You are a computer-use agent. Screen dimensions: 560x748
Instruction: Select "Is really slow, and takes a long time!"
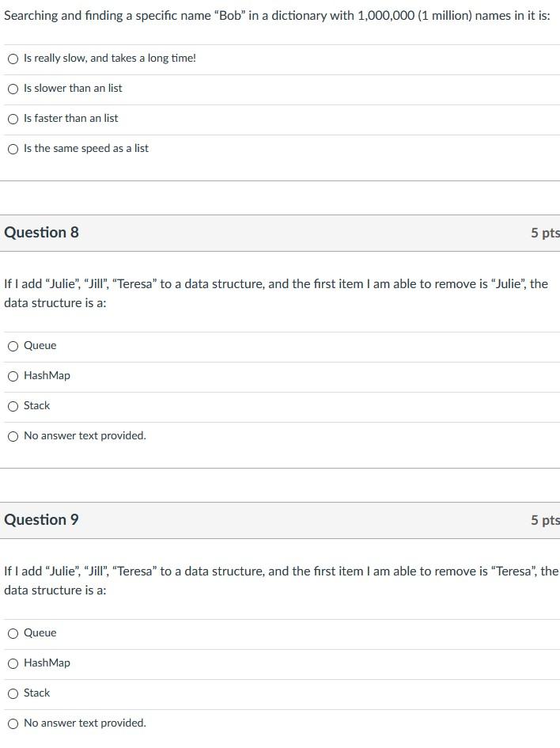pos(13,58)
